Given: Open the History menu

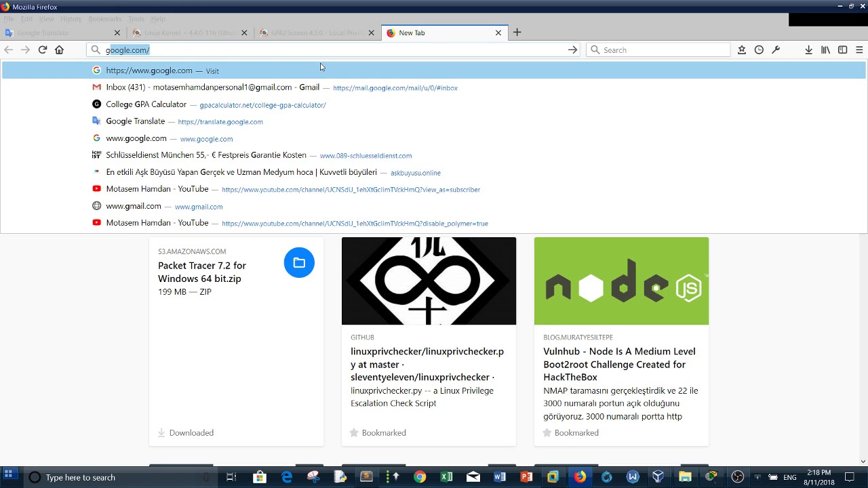Looking at the screenshot, I should tap(71, 19).
